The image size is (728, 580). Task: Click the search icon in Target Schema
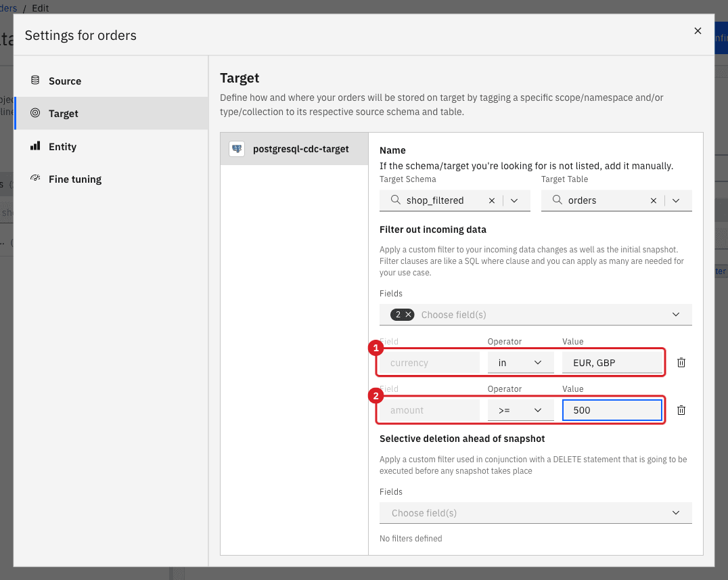pyautogui.click(x=396, y=200)
